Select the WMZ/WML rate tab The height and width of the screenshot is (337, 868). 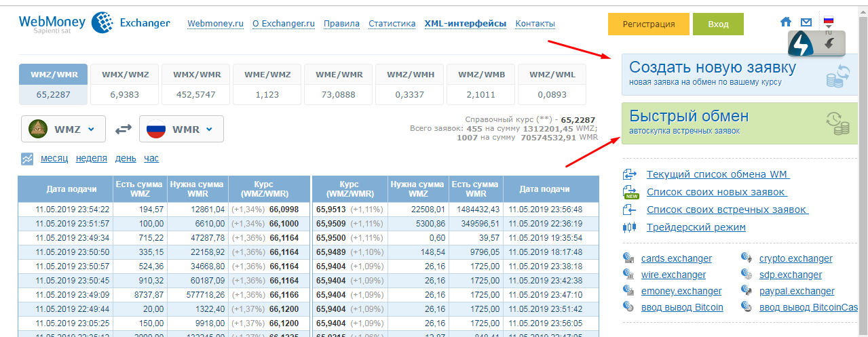552,85
